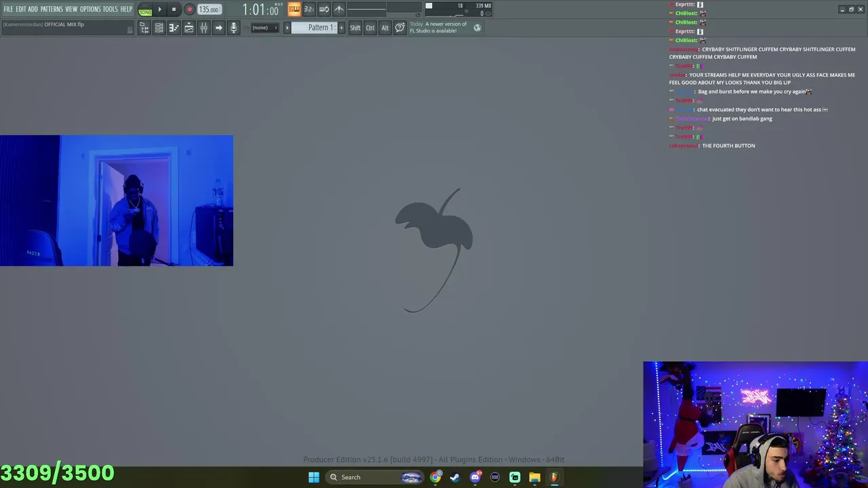Open the Mixer view icon
The image size is (868, 488).
tap(203, 28)
